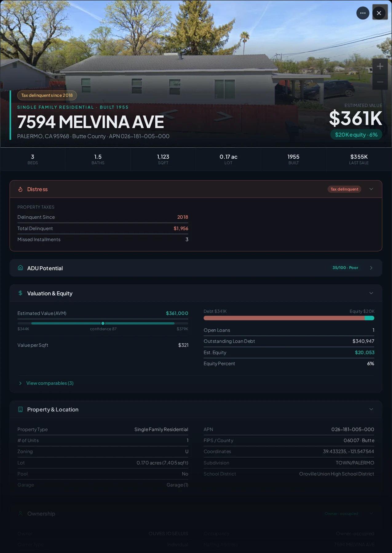Screen dimensions: 392x553
Task: Click the ADU Potential house icon
Action: 20,268
